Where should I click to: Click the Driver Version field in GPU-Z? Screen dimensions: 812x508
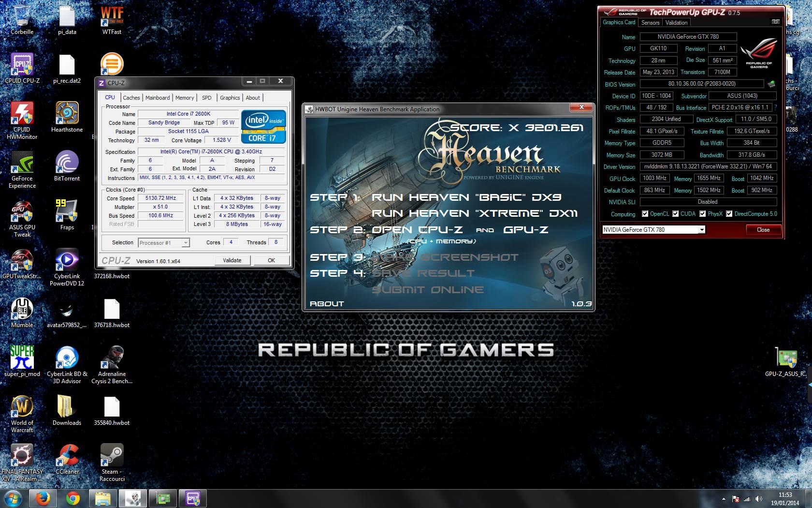708,166
